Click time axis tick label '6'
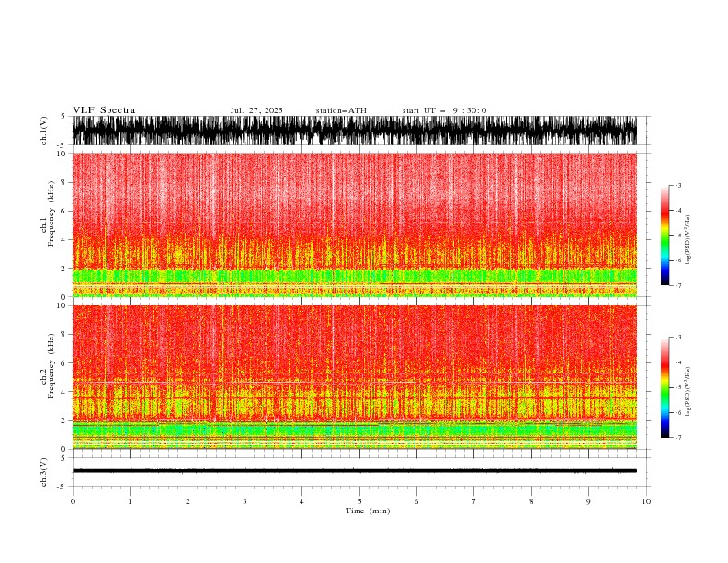728x563 pixels. pyautogui.click(x=416, y=501)
